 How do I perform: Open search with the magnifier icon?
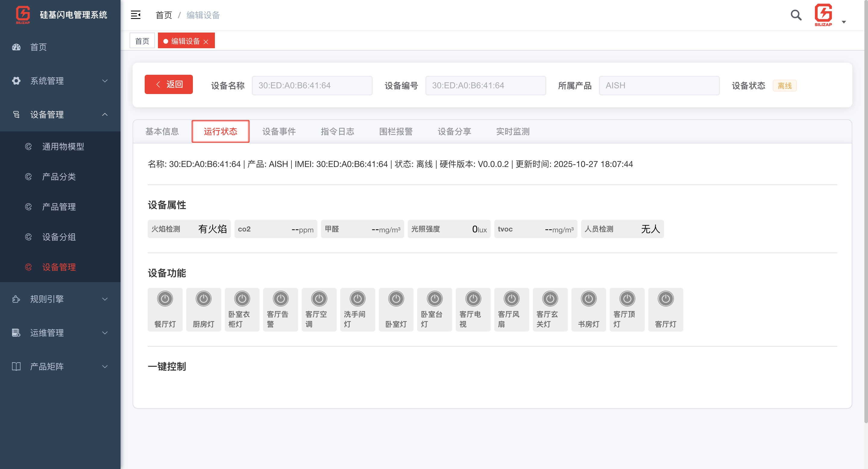coord(796,15)
